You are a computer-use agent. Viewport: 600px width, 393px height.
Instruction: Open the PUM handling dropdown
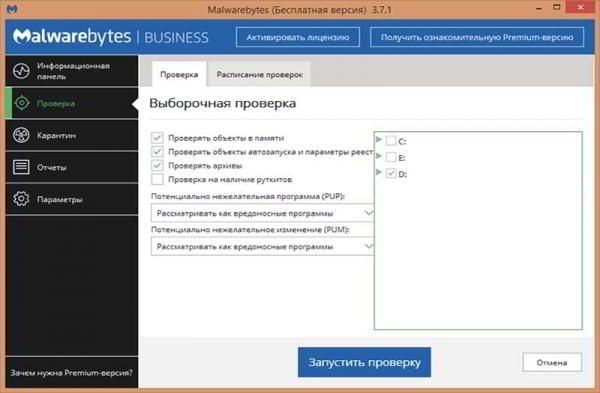pos(262,246)
